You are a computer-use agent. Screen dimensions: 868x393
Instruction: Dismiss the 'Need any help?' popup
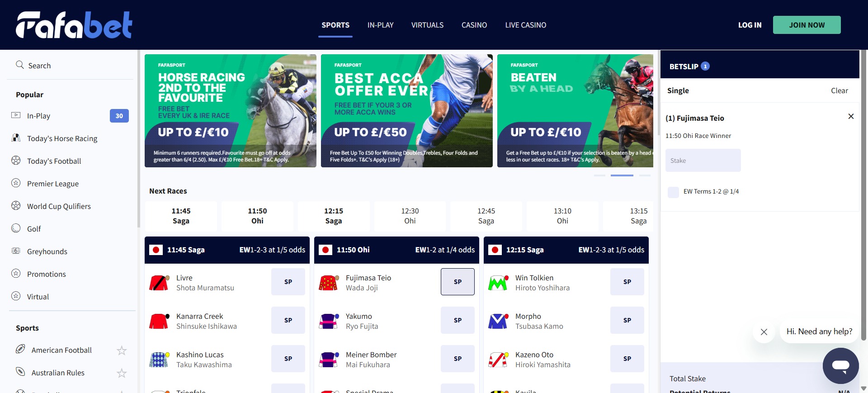point(764,332)
